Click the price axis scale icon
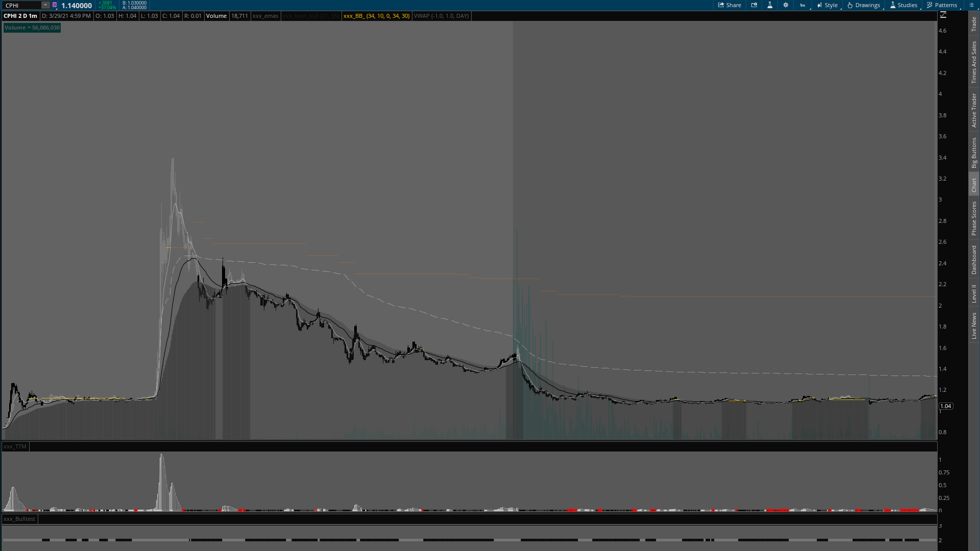 click(943, 15)
